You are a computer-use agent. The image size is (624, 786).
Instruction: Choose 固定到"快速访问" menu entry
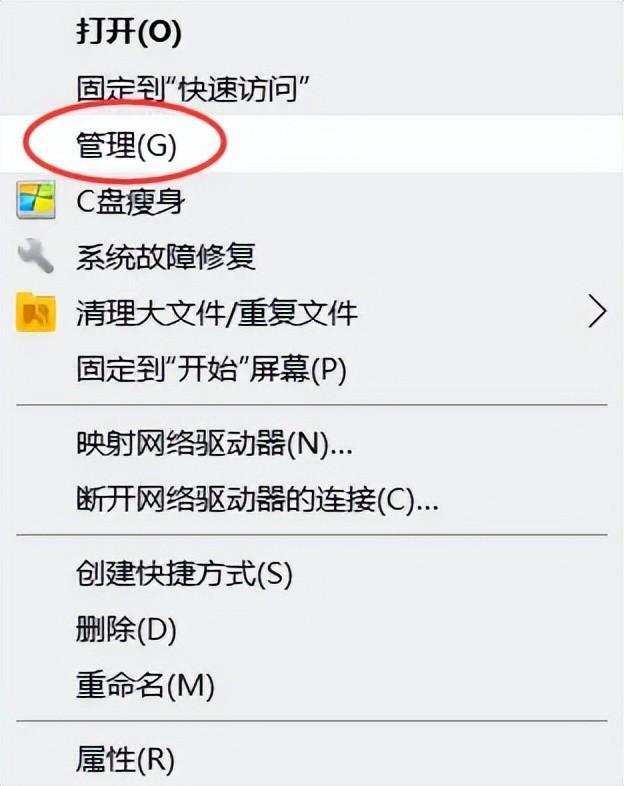312,89
